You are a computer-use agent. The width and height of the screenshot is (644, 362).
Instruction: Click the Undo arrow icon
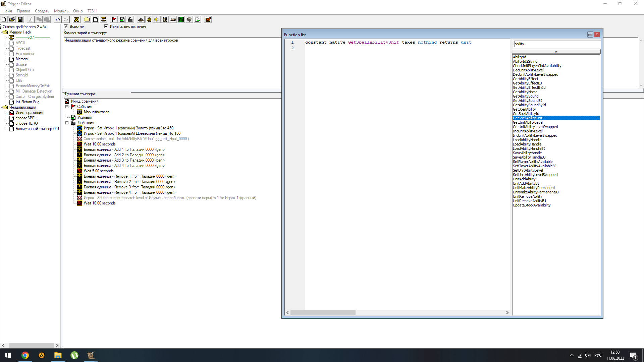pos(57,19)
